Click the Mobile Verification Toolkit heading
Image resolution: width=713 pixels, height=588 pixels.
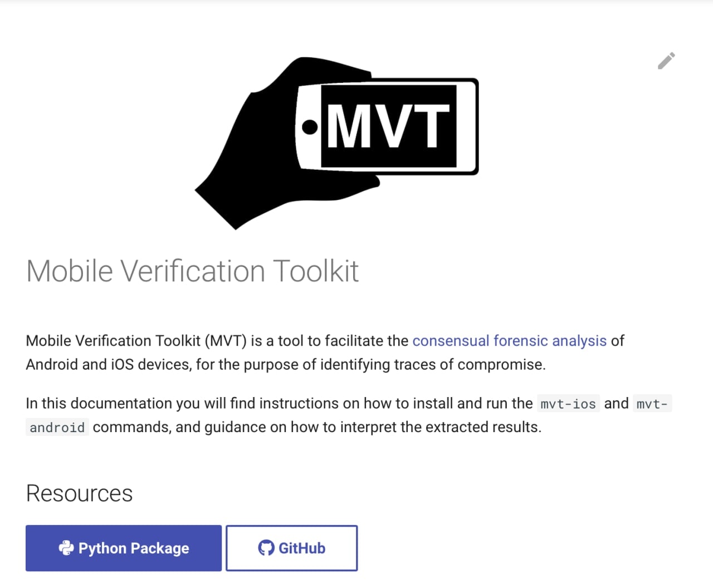pos(192,271)
